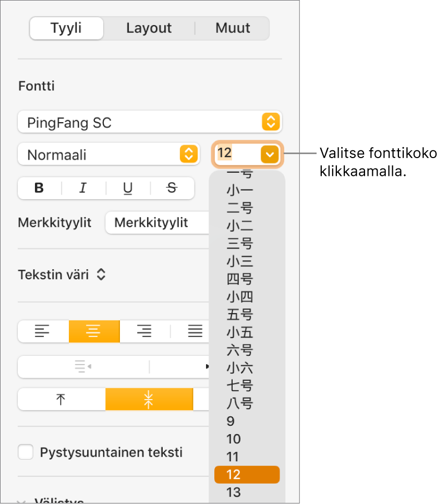This screenshot has width=448, height=504.
Task: Select font size 10 from the list
Action: pyautogui.click(x=233, y=439)
